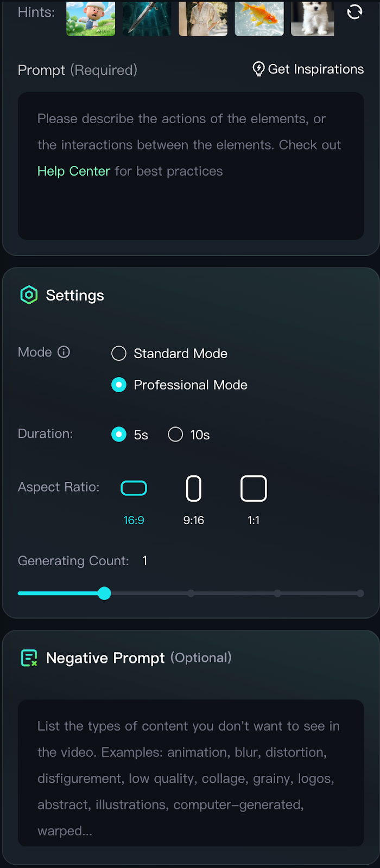Screen dimensions: 380x868
Task: Click the Mode info icon
Action: pyautogui.click(x=64, y=352)
